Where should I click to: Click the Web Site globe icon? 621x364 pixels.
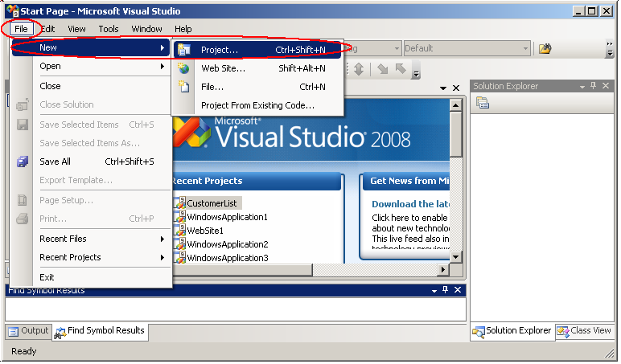[184, 68]
